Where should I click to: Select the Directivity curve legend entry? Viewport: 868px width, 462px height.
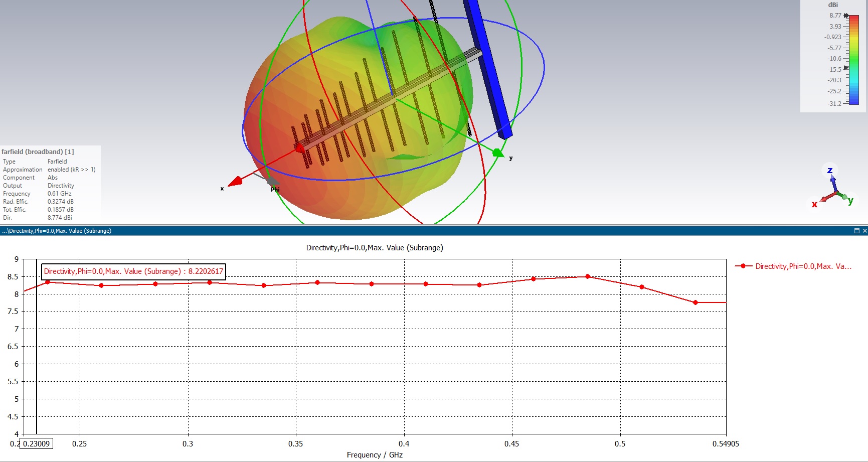pyautogui.click(x=803, y=266)
